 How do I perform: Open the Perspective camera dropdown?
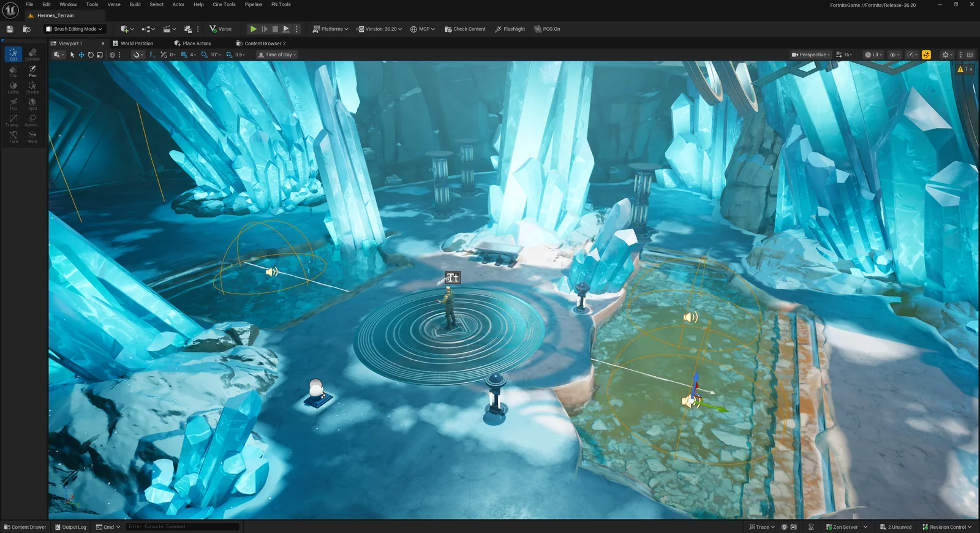(811, 55)
